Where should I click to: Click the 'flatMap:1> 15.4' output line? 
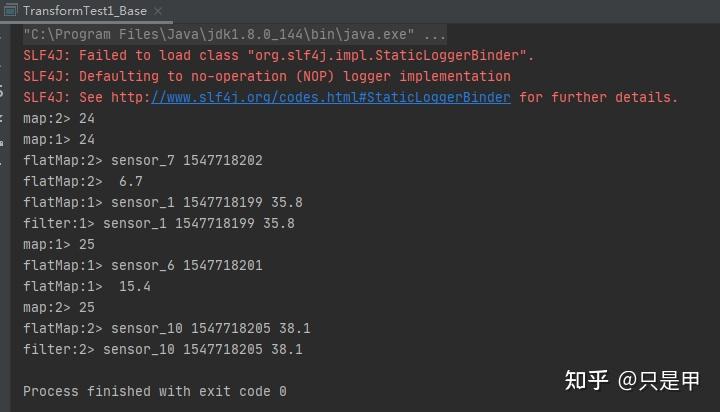point(87,286)
